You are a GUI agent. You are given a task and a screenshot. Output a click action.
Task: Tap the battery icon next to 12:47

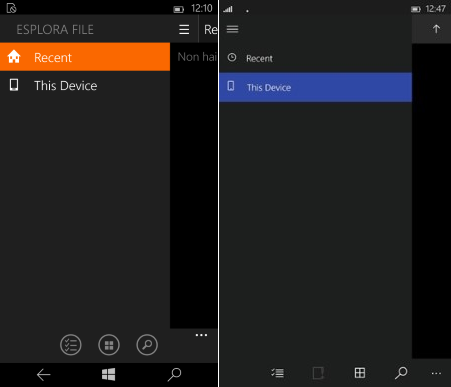(x=416, y=9)
